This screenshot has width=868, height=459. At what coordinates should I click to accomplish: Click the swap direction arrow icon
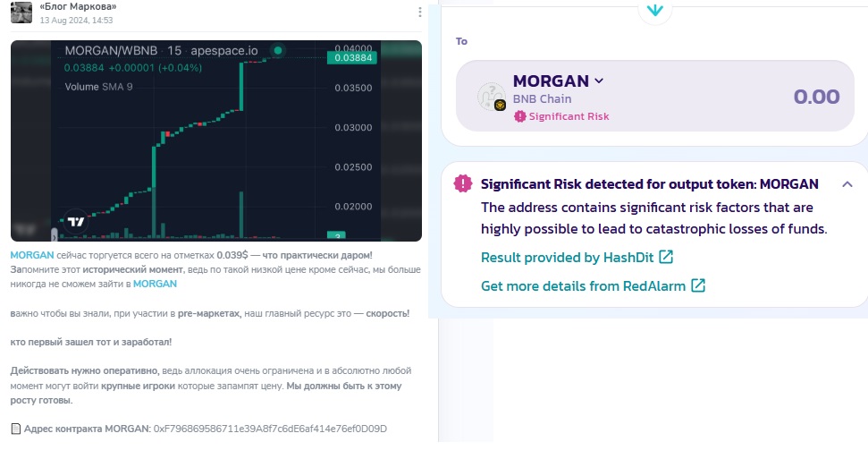(x=654, y=10)
